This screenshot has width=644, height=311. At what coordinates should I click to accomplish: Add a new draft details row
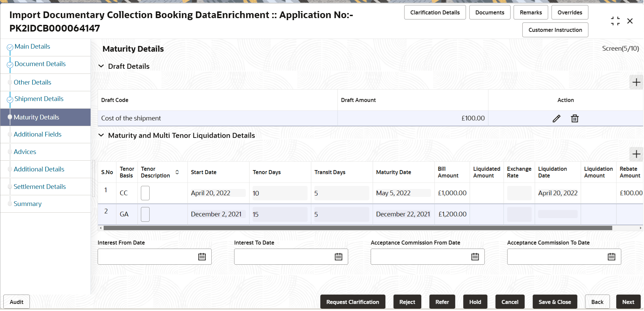pyautogui.click(x=636, y=82)
